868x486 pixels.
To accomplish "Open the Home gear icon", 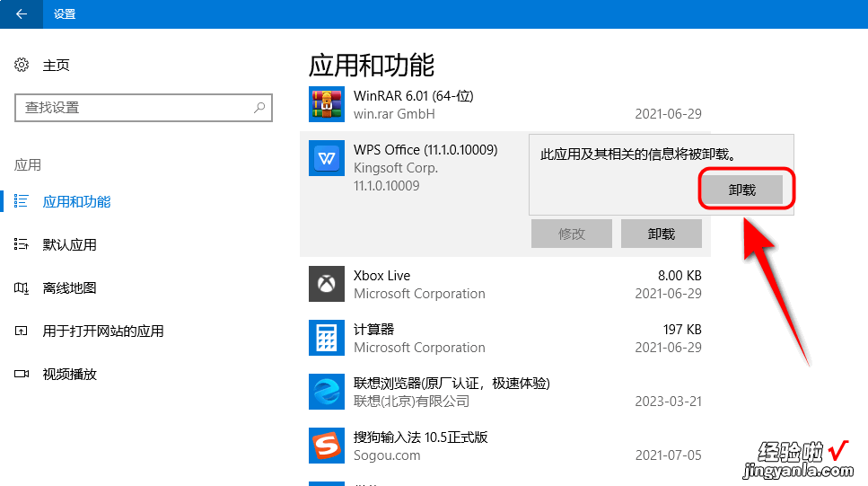I will pyautogui.click(x=22, y=65).
